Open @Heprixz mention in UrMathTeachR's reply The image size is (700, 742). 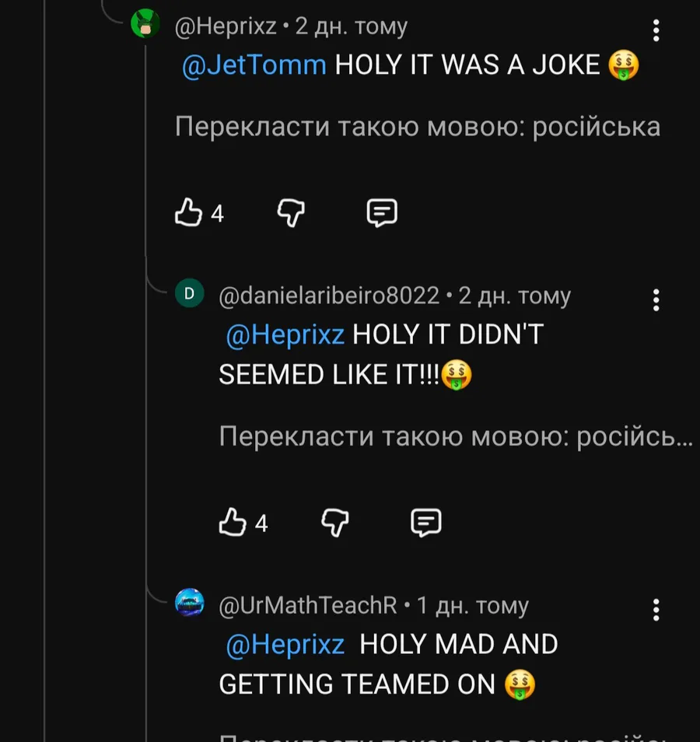click(285, 645)
